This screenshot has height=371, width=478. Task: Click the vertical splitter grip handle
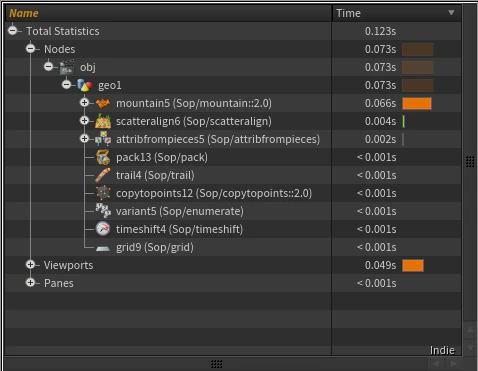pos(470,161)
